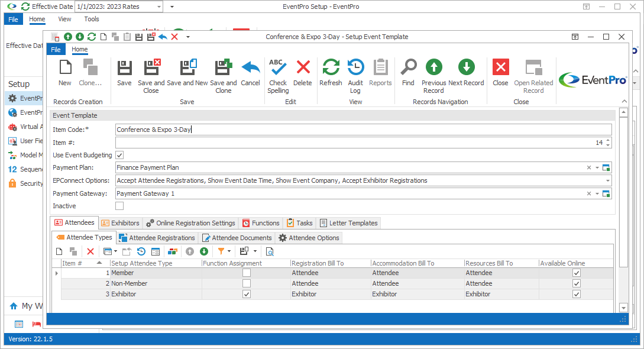The image size is (644, 349).
Task: Go to Next Record in the ribbon
Action: point(466,73)
